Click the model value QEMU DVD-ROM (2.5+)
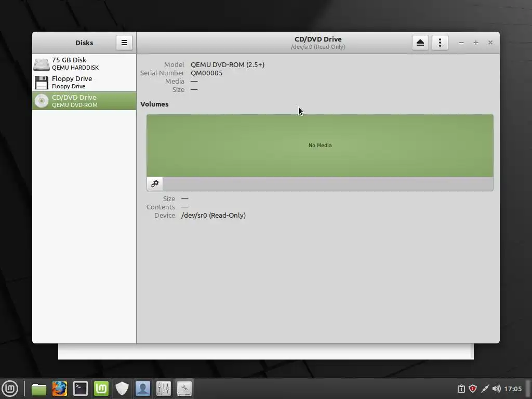The image size is (532, 399). [228, 64]
